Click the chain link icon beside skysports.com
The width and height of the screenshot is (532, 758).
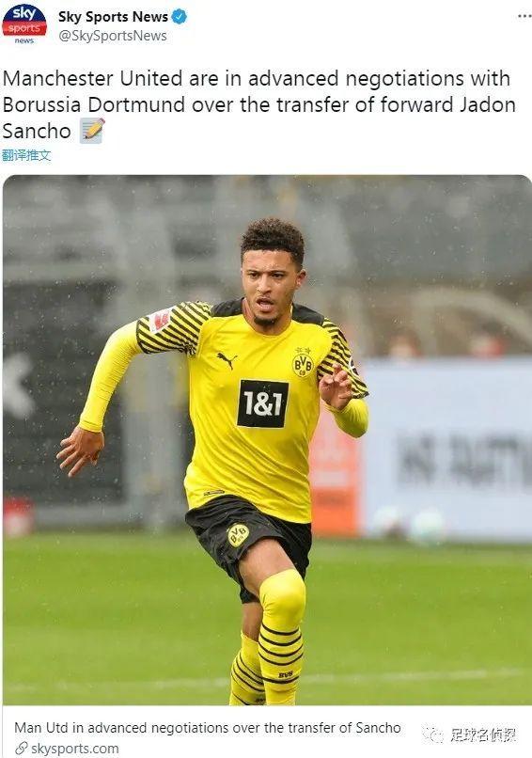click(22, 749)
